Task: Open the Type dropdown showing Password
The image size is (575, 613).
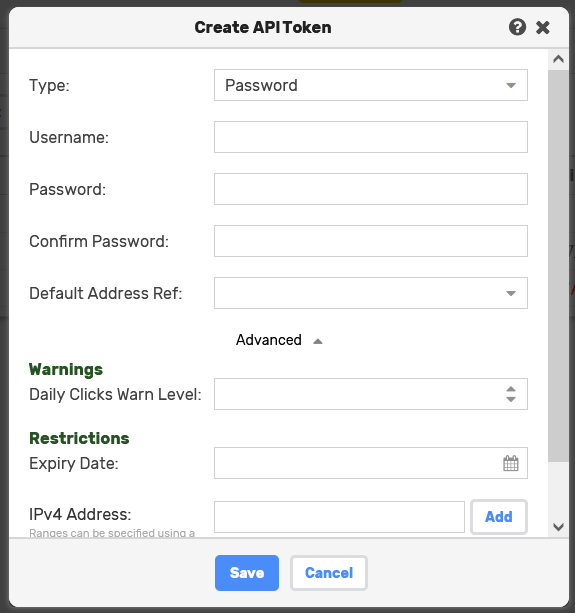Action: pyautogui.click(x=371, y=85)
